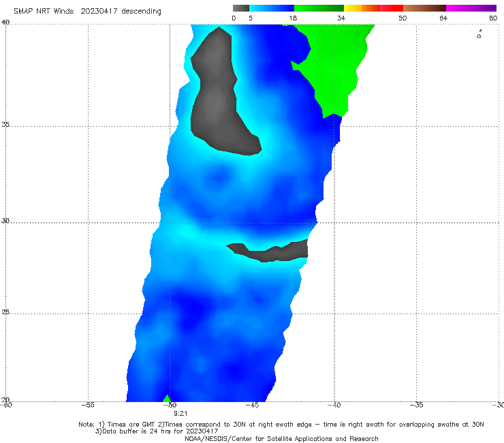Click the color bar label '50'

click(x=403, y=18)
